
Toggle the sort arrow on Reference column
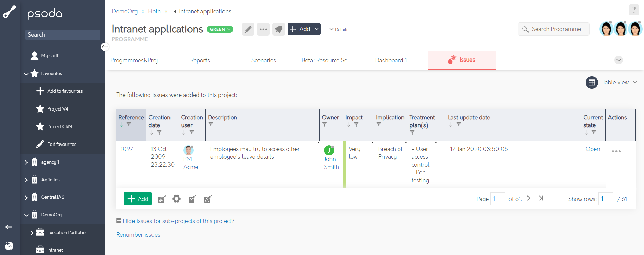[x=121, y=125]
